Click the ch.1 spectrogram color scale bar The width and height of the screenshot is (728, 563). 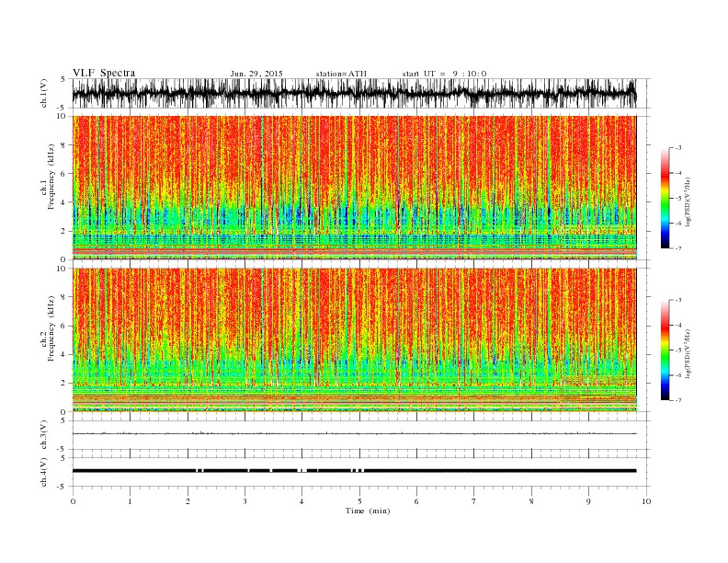(665, 199)
